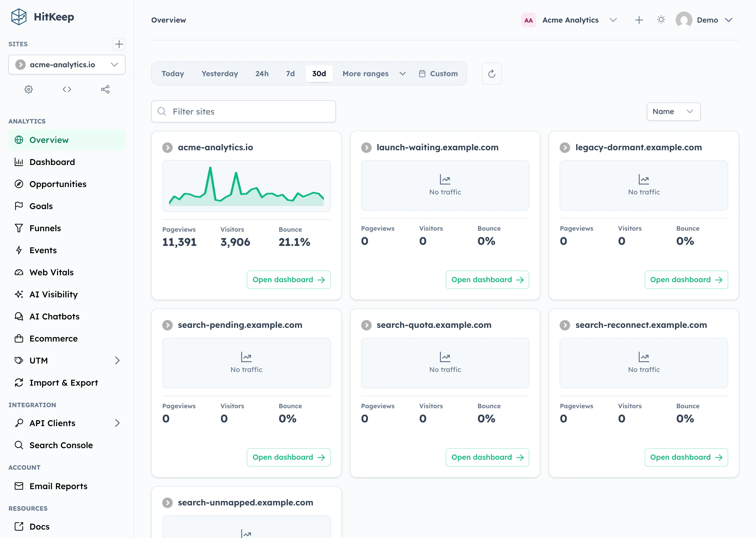Screen dimensions: 756x538
Task: Open the Acme Analytics team dropdown
Action: 570,20
